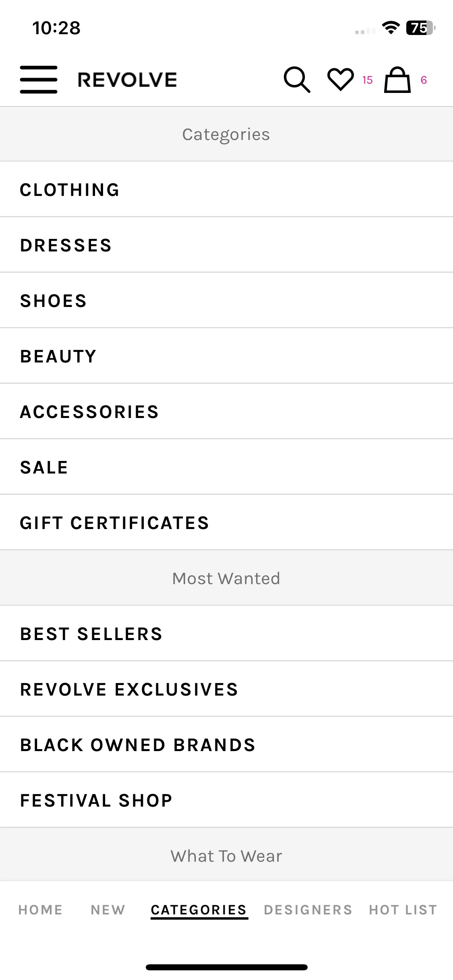Open the Dresses category
The height and width of the screenshot is (980, 453).
coord(226,245)
